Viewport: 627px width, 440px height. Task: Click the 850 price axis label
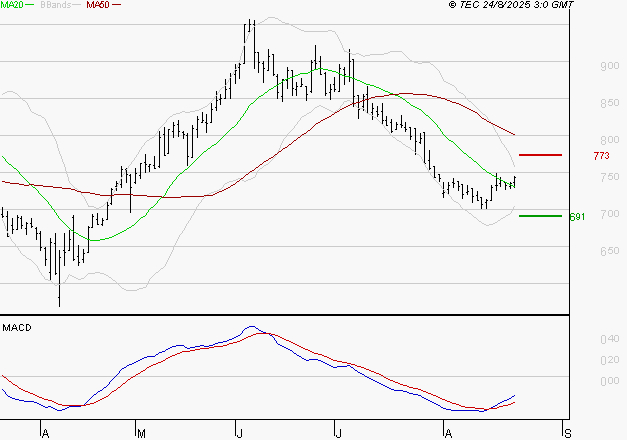(x=580, y=103)
